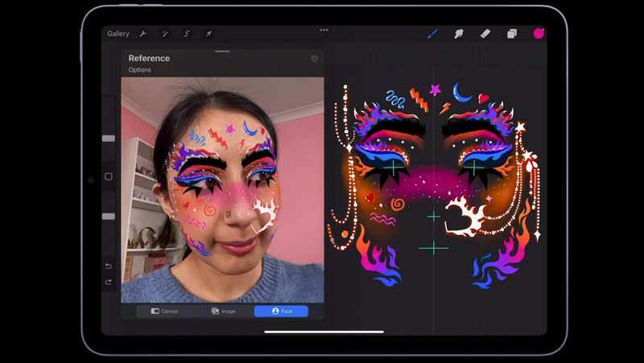The height and width of the screenshot is (363, 644).
Task: Tap the square Modify button in sidebar
Action: click(x=109, y=176)
